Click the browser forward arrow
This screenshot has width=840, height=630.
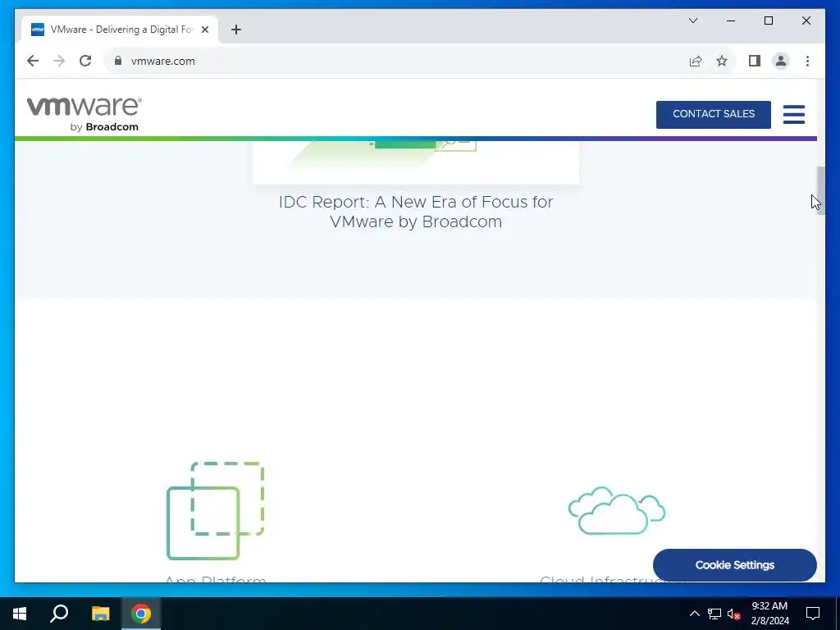[x=59, y=61]
